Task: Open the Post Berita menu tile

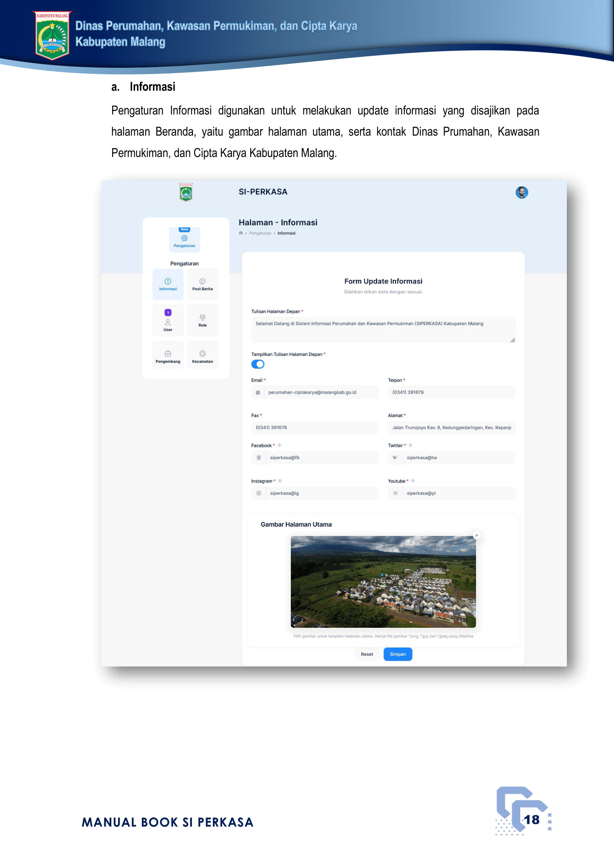Action: 202,284
